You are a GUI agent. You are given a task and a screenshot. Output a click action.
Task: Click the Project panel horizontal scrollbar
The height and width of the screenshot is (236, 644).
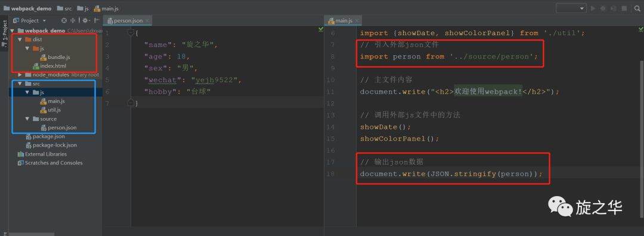32,234
